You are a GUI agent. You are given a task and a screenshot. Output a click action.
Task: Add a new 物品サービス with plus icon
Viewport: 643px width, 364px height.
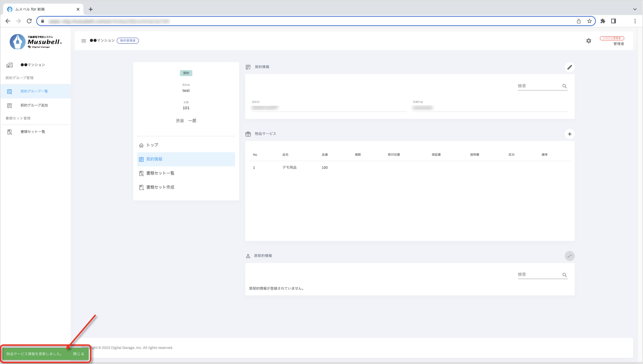click(569, 134)
